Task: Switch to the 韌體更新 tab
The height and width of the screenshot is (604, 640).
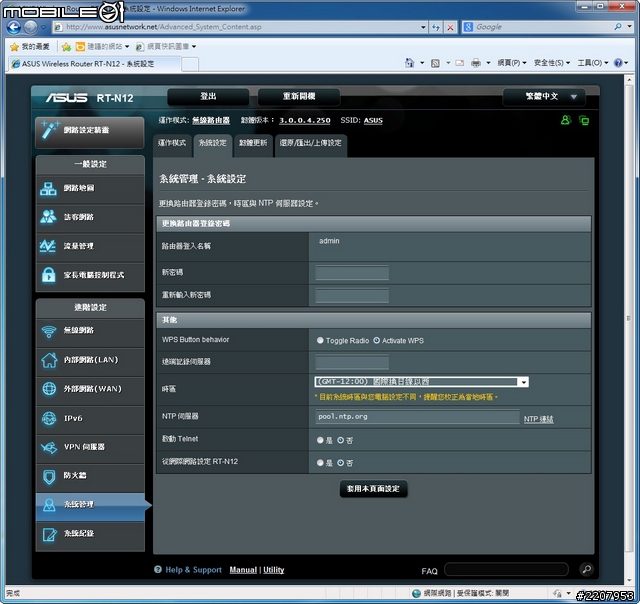Action: click(x=253, y=143)
